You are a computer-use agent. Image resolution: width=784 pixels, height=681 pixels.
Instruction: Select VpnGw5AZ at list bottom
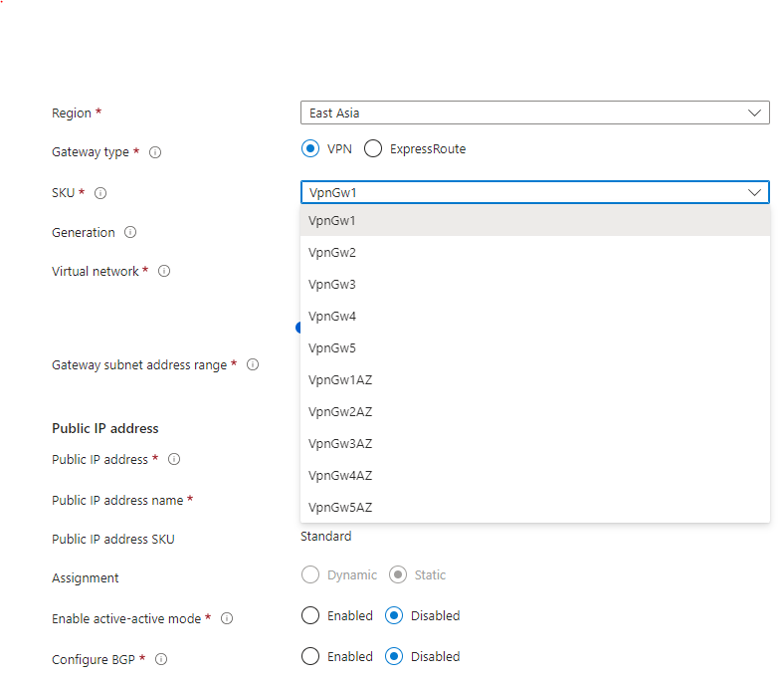[x=340, y=508]
